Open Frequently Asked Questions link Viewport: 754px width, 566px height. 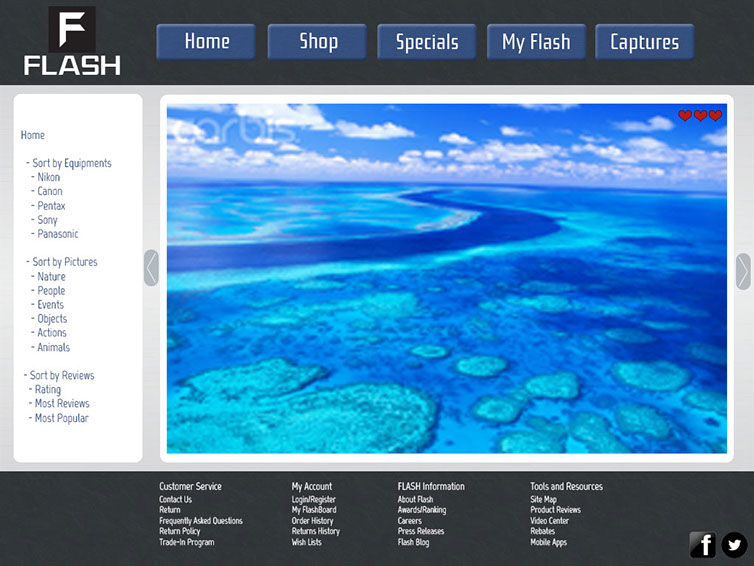tap(201, 521)
